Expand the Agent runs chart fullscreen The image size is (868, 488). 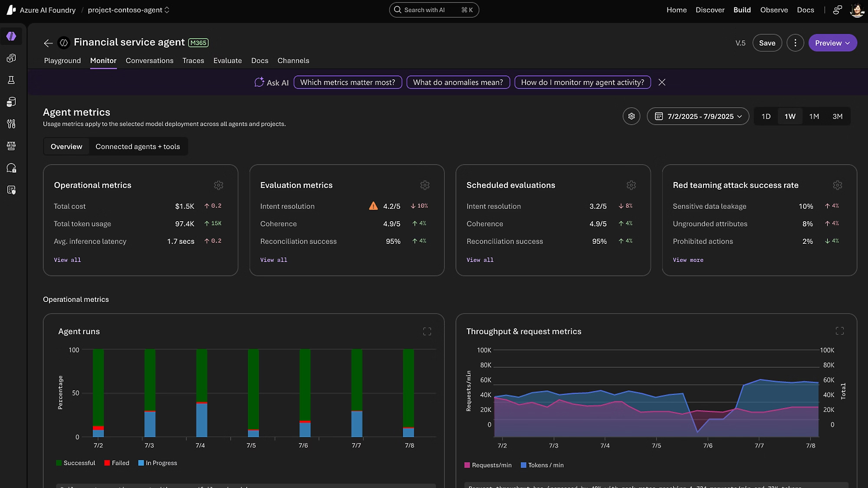427,331
